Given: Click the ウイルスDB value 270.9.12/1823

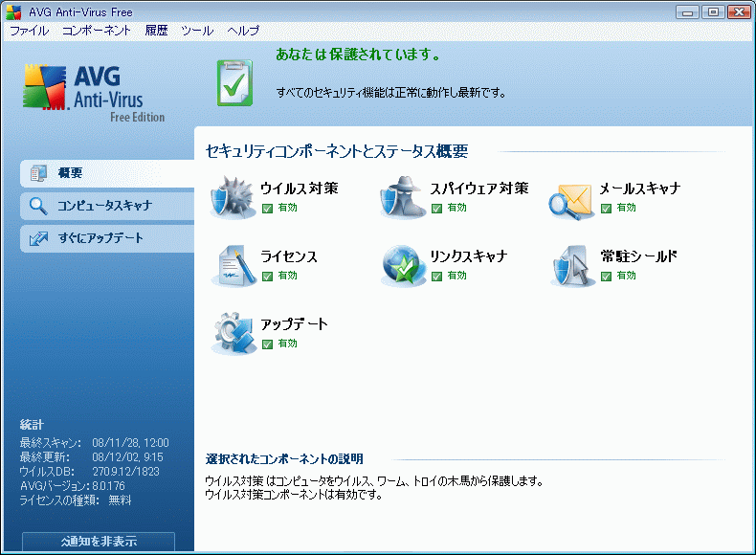Looking at the screenshot, I should [x=125, y=472].
